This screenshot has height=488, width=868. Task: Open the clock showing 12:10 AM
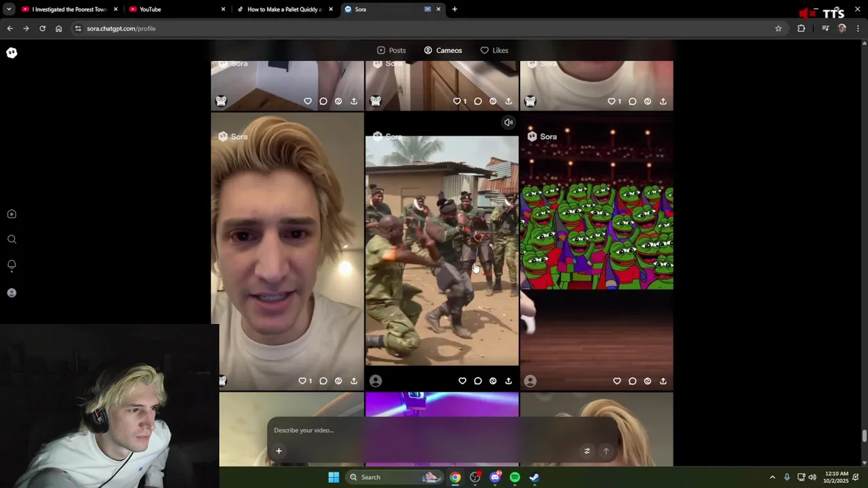(x=836, y=477)
